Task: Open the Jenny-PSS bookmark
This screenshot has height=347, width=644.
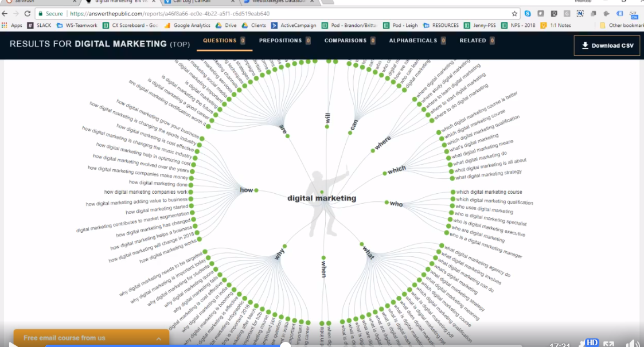Action: [x=480, y=25]
